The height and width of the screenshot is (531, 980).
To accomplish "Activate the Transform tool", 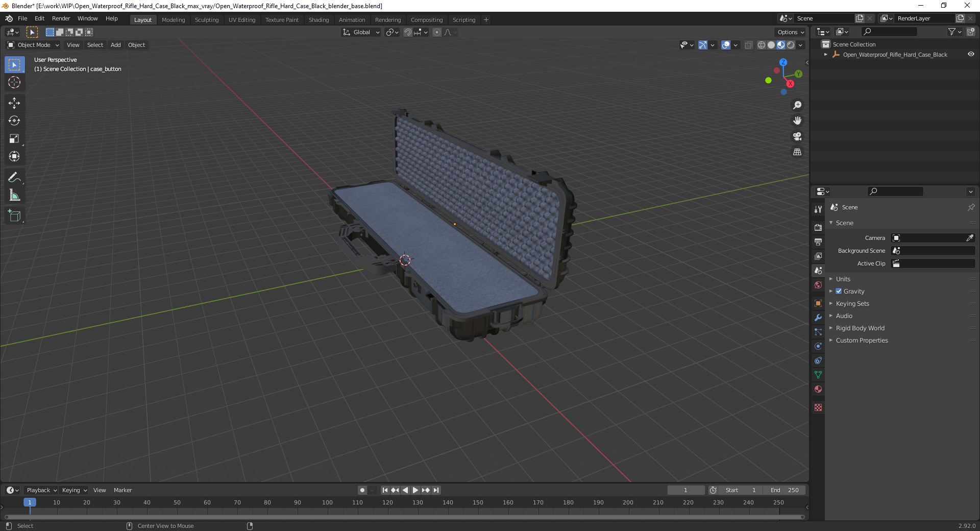I will [14, 157].
